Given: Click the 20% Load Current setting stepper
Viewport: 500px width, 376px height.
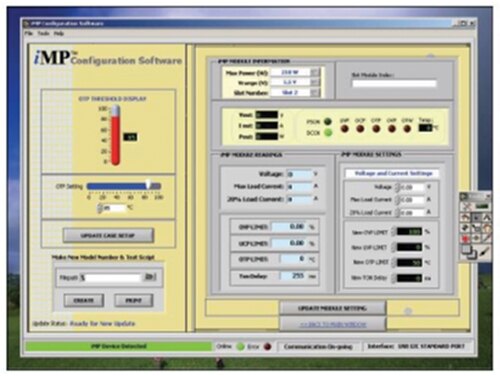Looking at the screenshot, I should 397,212.
